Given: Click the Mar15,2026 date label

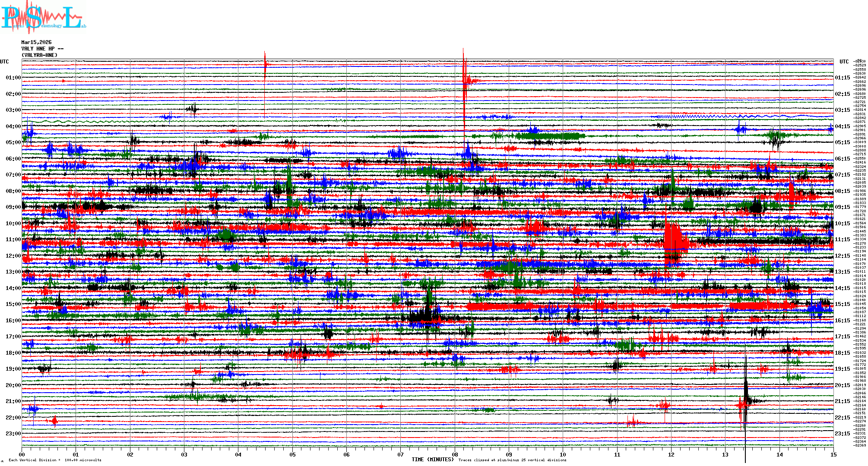Looking at the screenshot, I should pyautogui.click(x=36, y=42).
